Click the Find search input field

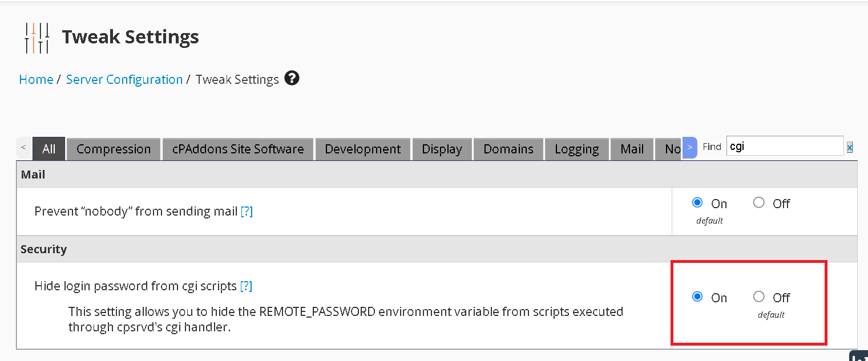click(785, 147)
